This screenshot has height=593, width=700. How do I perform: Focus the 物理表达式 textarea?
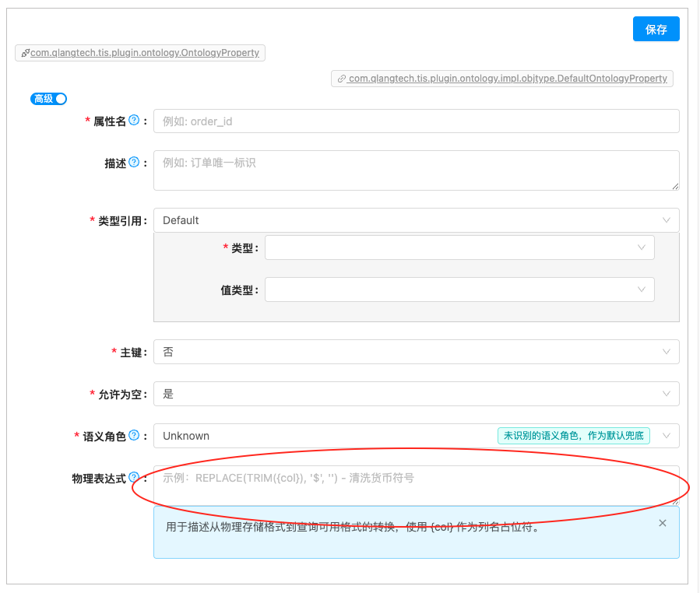pyautogui.click(x=416, y=486)
